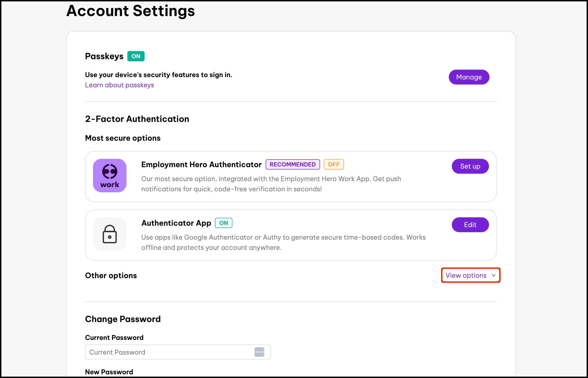Click the Passkeys ON badge
The height and width of the screenshot is (378, 588).
point(136,56)
